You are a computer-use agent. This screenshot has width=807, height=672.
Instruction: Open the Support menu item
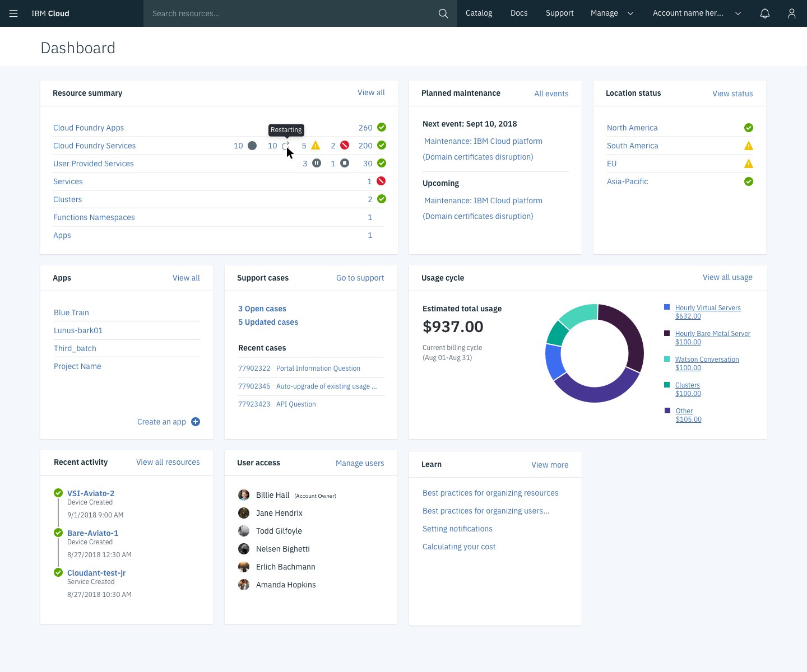tap(560, 13)
